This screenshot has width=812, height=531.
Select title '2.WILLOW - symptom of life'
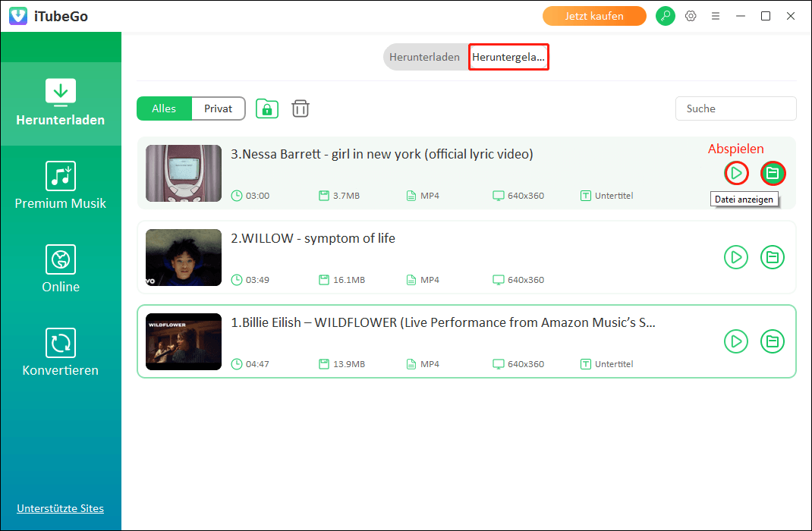coord(313,239)
